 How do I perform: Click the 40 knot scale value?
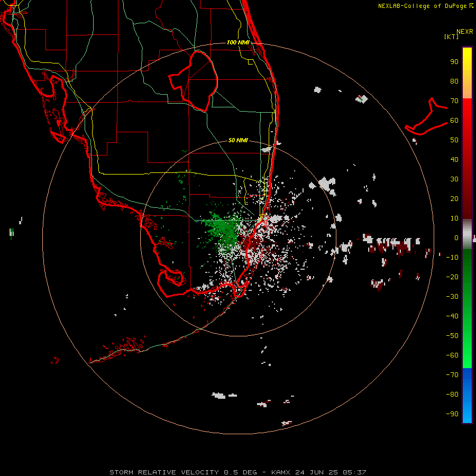(454, 160)
